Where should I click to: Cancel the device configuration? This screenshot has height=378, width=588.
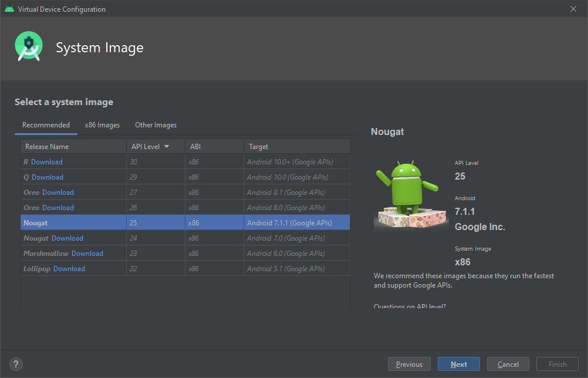(508, 364)
